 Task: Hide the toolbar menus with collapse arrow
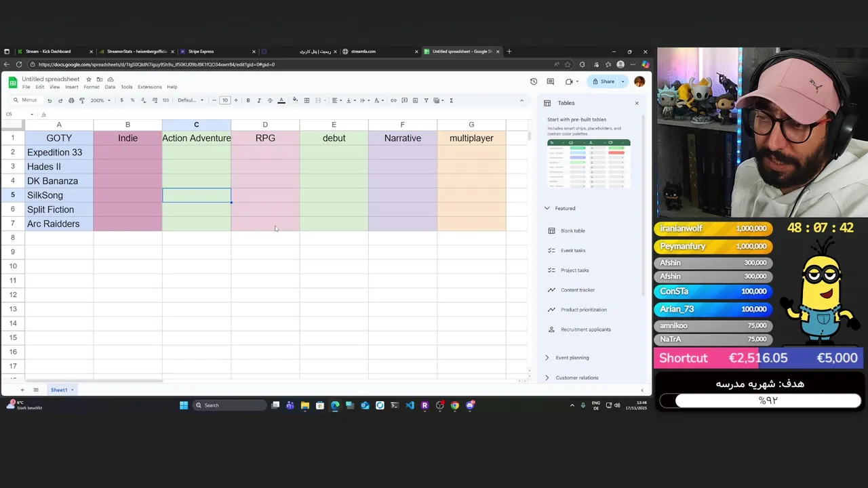tap(521, 100)
